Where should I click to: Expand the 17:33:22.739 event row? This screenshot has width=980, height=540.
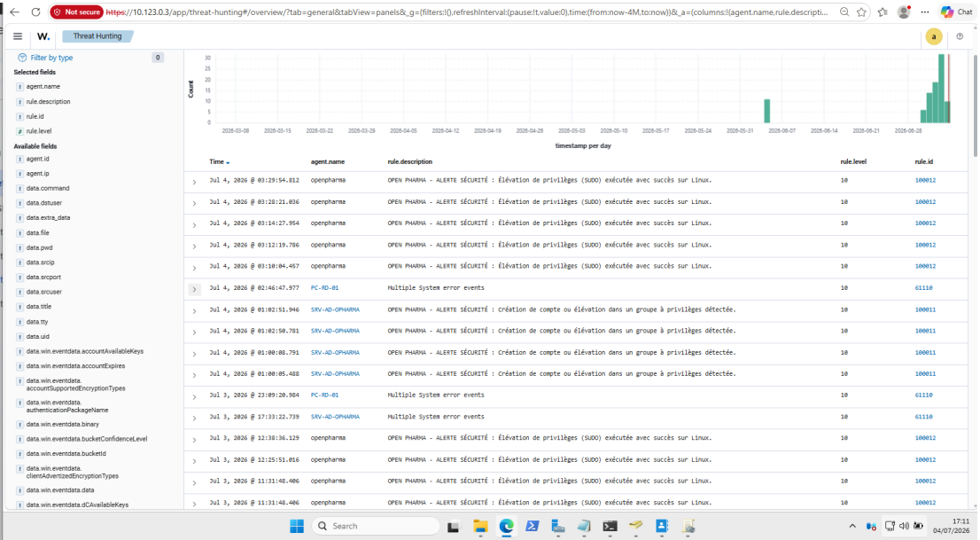[194, 418]
